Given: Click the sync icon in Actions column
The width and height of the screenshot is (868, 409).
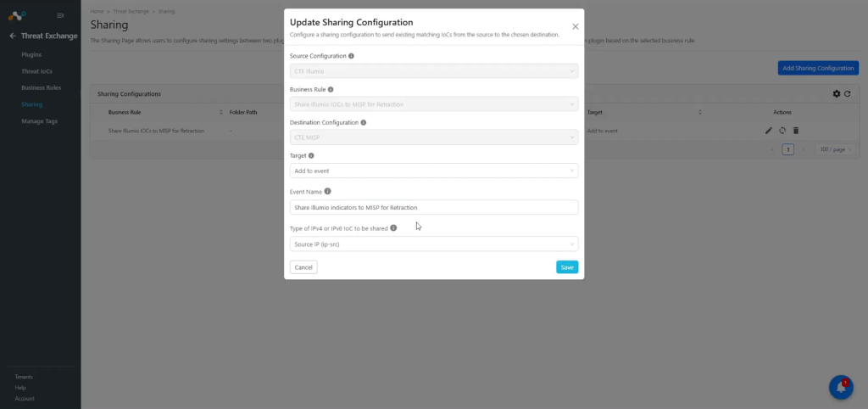Looking at the screenshot, I should 782,131.
